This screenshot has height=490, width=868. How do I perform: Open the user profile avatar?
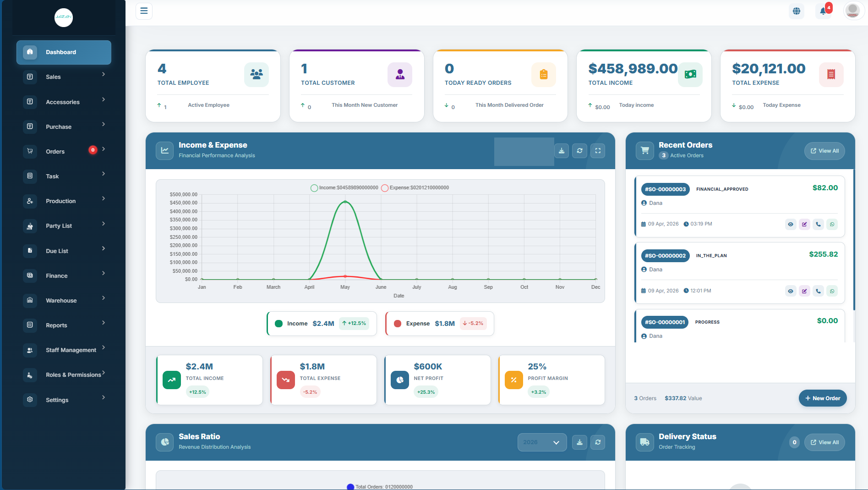click(x=852, y=11)
